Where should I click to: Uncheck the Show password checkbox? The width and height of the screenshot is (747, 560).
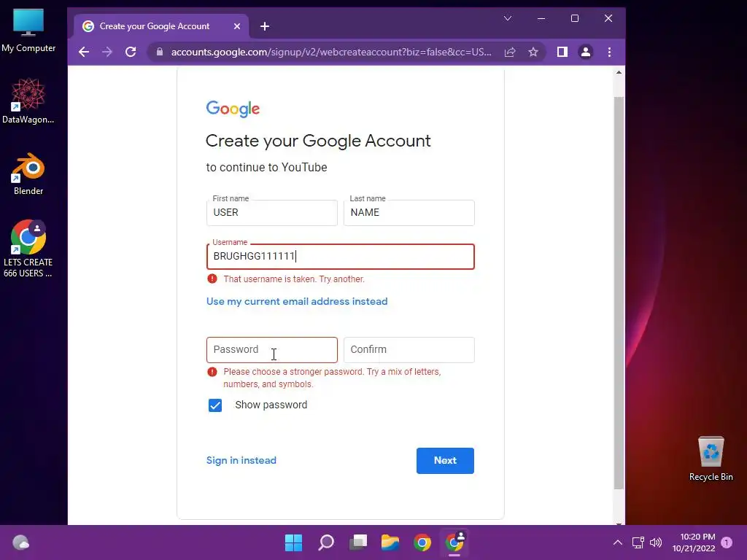(215, 405)
